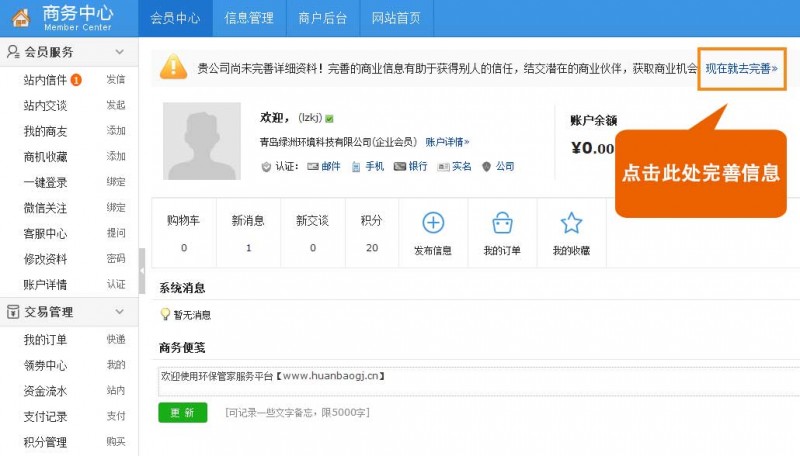
Task: Collapse the 交易管理 section chevron
Action: (119, 312)
